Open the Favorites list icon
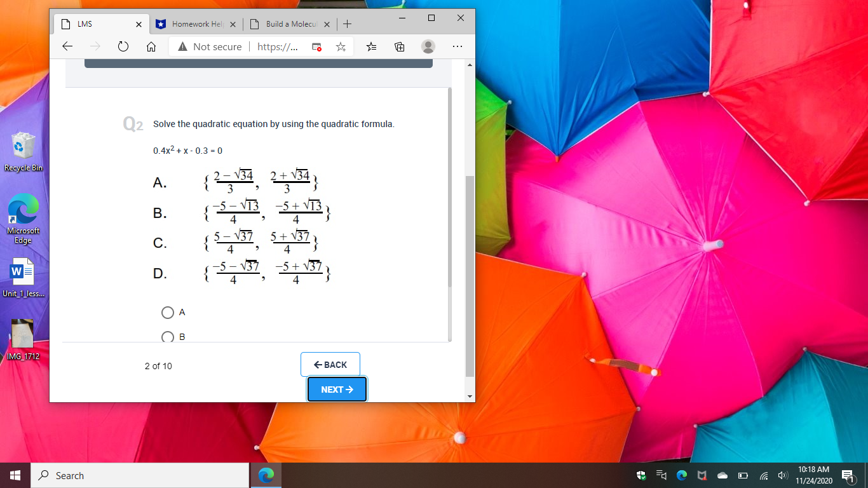Screen dimensions: 868x488 pyautogui.click(x=371, y=46)
